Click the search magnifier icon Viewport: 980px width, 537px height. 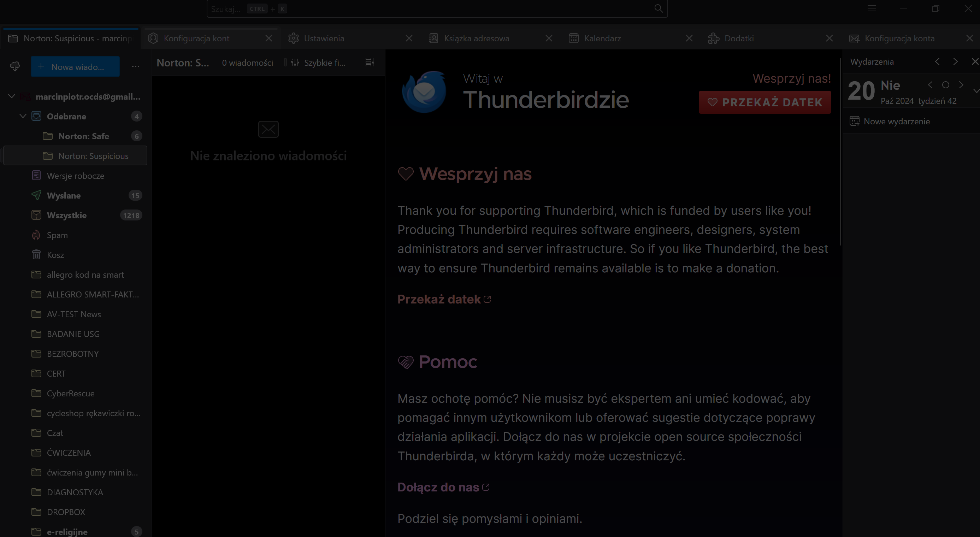(x=658, y=8)
